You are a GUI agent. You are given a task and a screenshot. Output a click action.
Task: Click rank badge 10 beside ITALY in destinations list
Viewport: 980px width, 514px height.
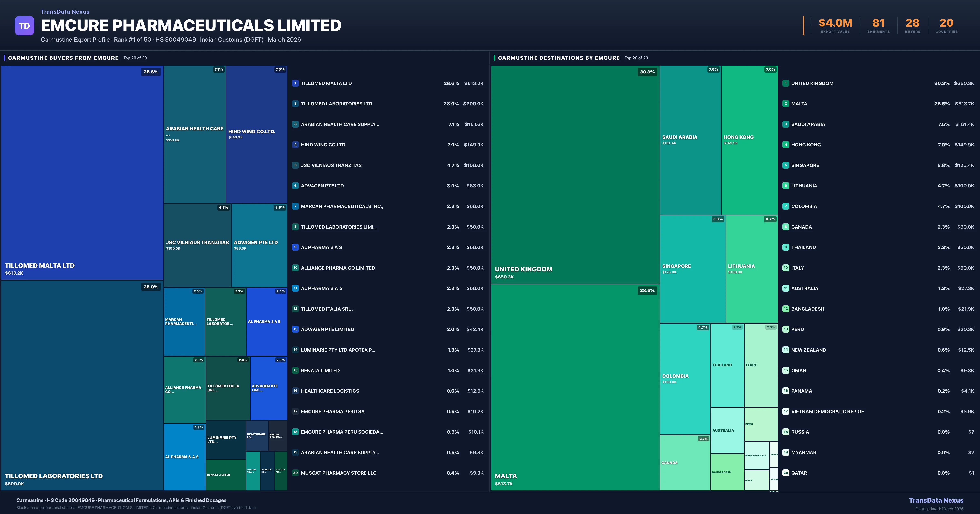click(786, 268)
